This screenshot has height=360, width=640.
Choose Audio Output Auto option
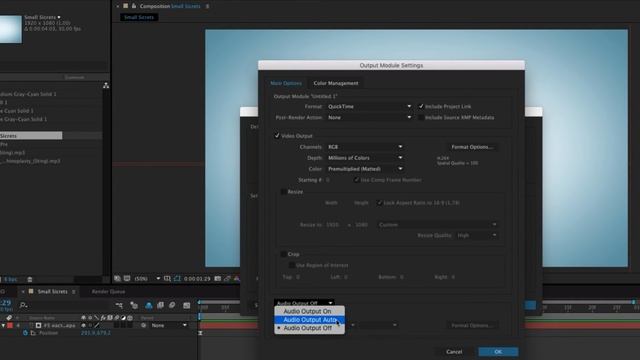pos(309,320)
